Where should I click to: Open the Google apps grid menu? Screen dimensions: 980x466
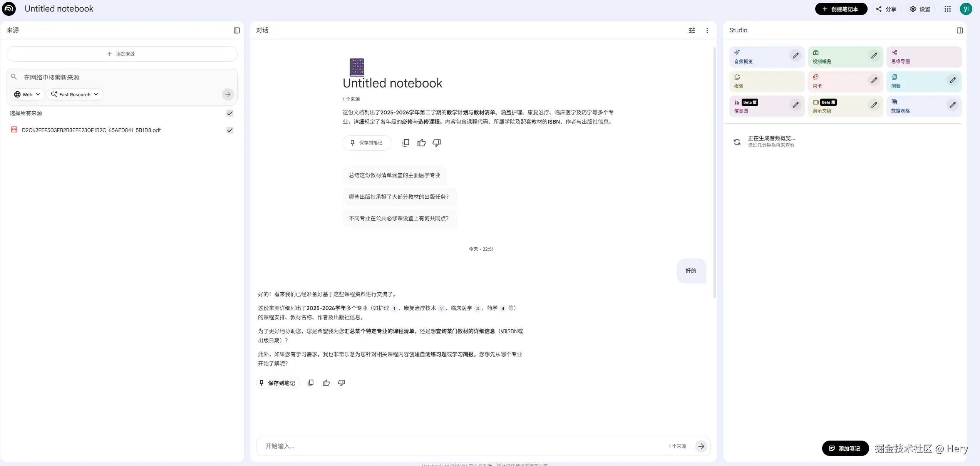point(948,8)
